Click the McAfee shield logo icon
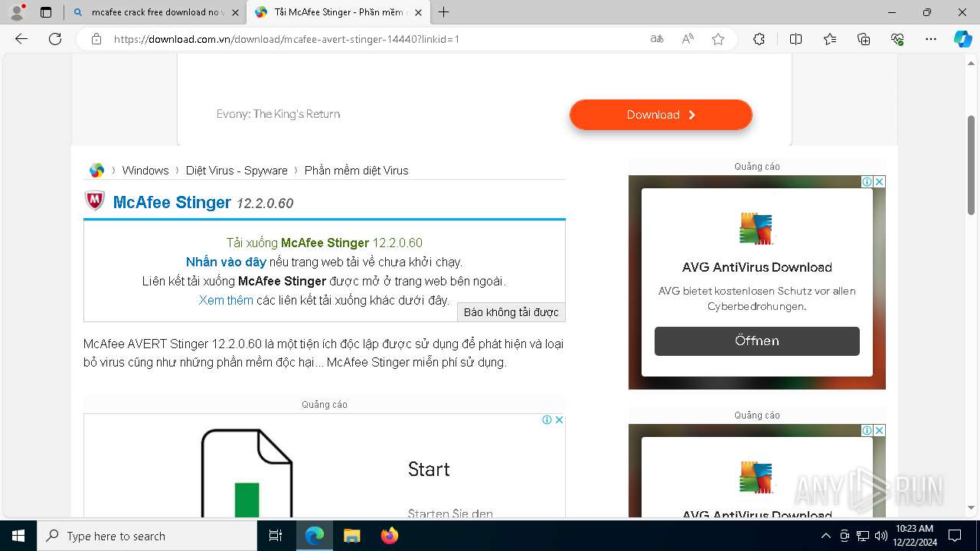 pos(95,201)
